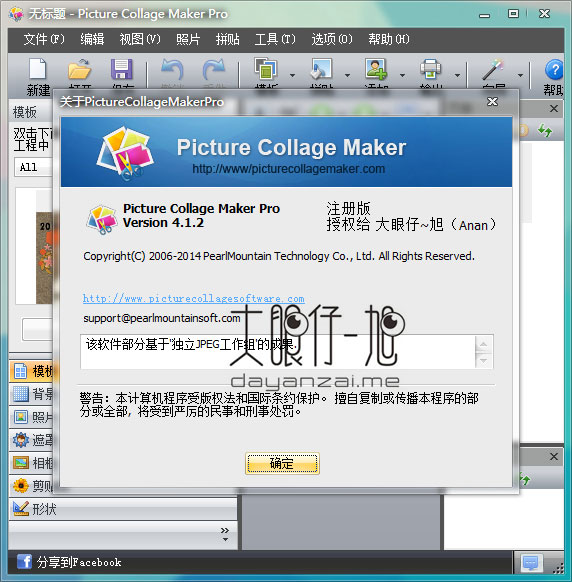The height and width of the screenshot is (582, 572).
Task: Open dropdown arrow beside Collage toolbar icon
Action: click(347, 75)
